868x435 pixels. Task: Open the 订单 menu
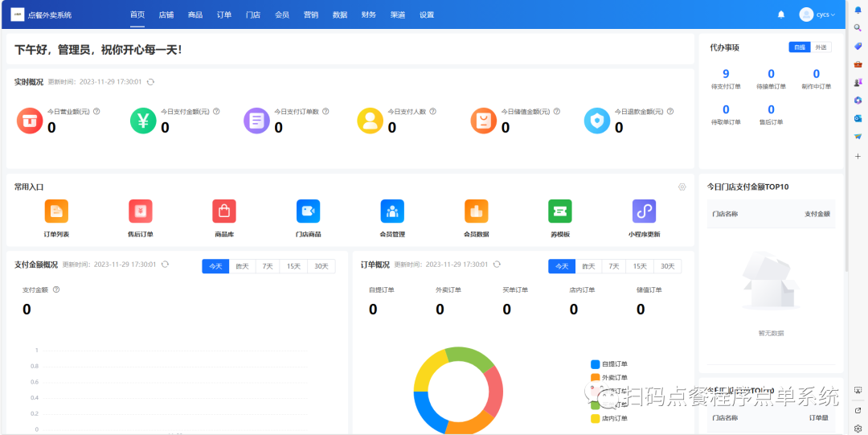tap(224, 15)
